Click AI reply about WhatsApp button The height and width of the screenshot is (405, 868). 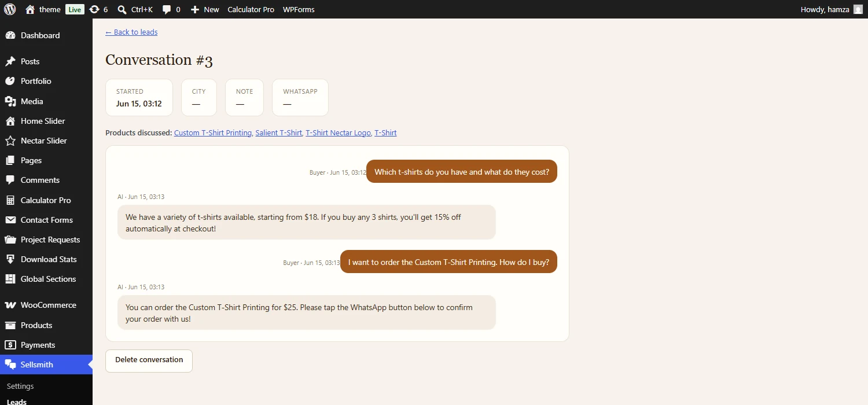point(307,312)
